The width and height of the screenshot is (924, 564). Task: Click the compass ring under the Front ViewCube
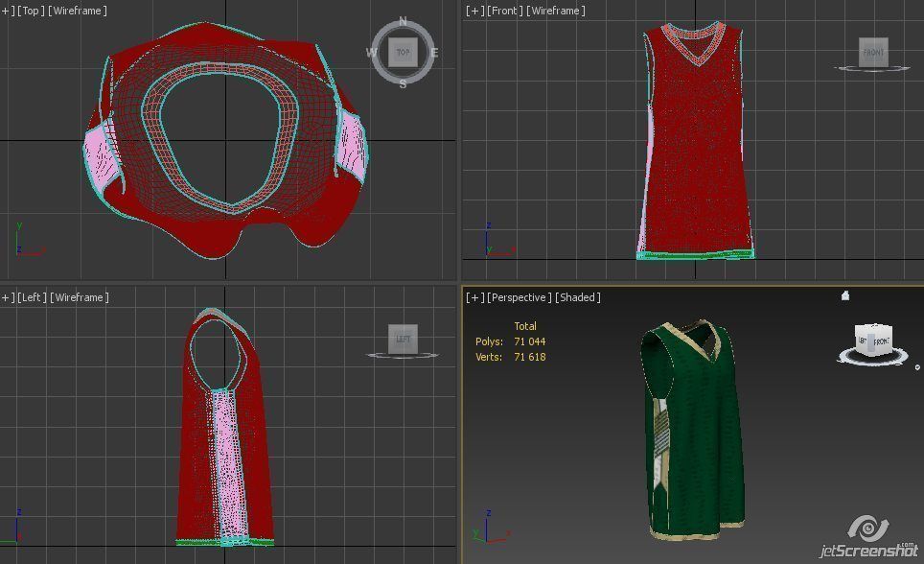pos(873,69)
